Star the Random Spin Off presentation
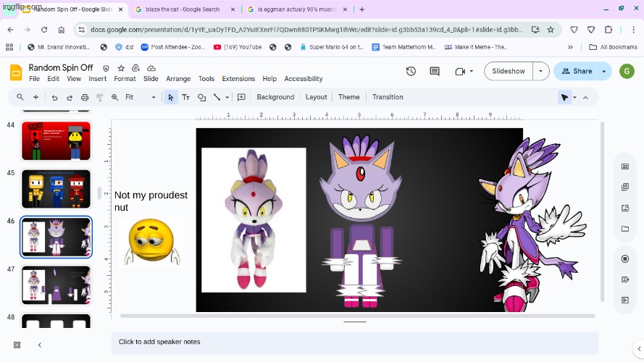Screen dimensions: 644x362 (x=121, y=68)
